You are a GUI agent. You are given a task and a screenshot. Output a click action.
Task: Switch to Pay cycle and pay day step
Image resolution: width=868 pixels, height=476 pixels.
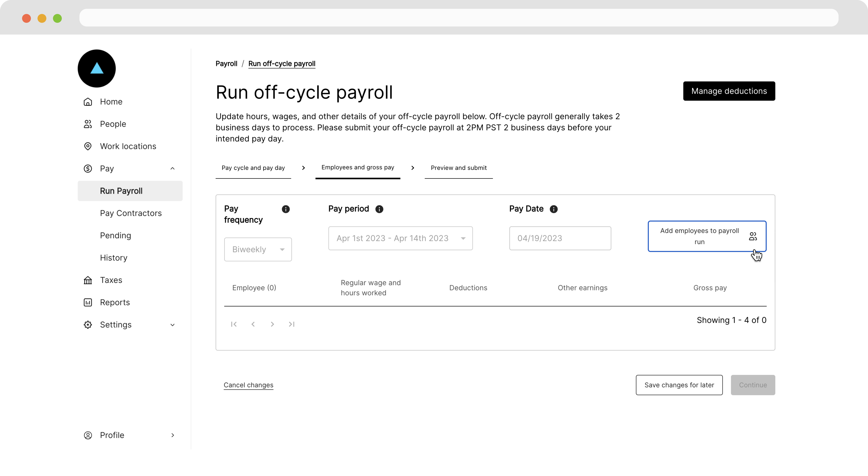pyautogui.click(x=253, y=168)
